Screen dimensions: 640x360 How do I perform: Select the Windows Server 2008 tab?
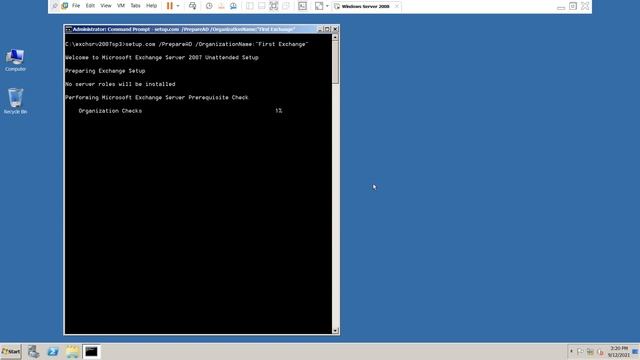point(365,6)
